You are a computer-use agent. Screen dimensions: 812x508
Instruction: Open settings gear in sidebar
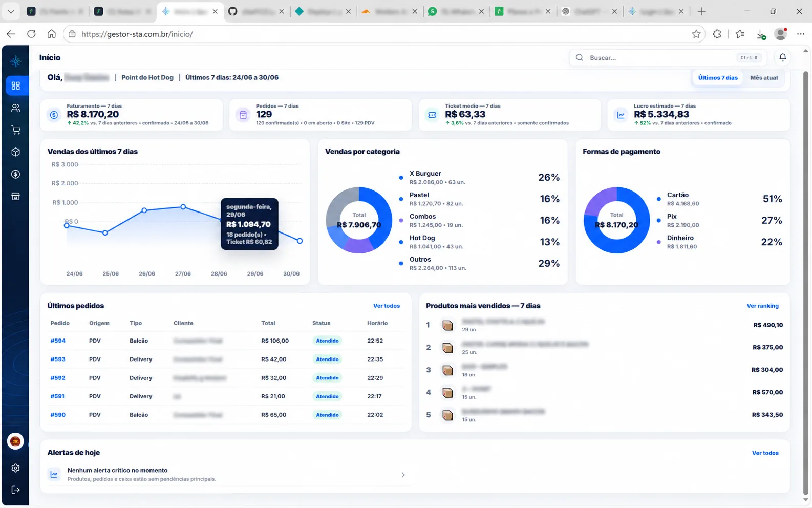[x=16, y=468]
